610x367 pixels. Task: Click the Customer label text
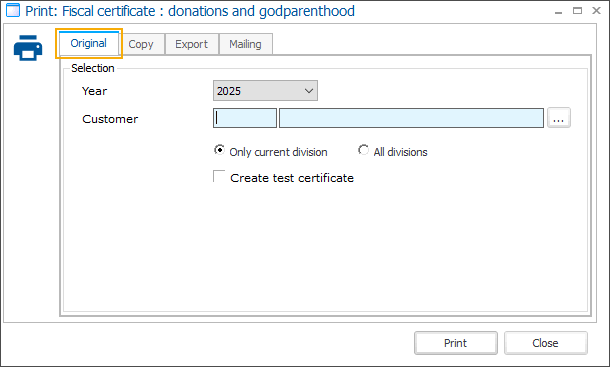110,119
